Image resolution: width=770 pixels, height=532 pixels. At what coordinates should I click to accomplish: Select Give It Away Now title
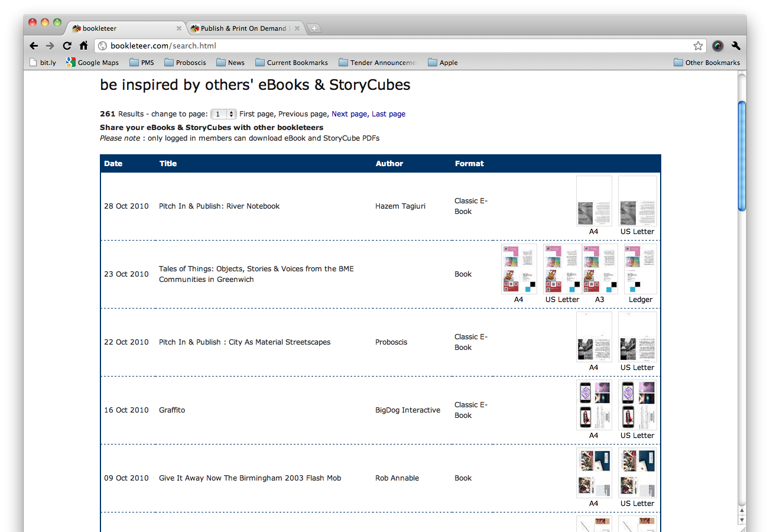tap(250, 478)
